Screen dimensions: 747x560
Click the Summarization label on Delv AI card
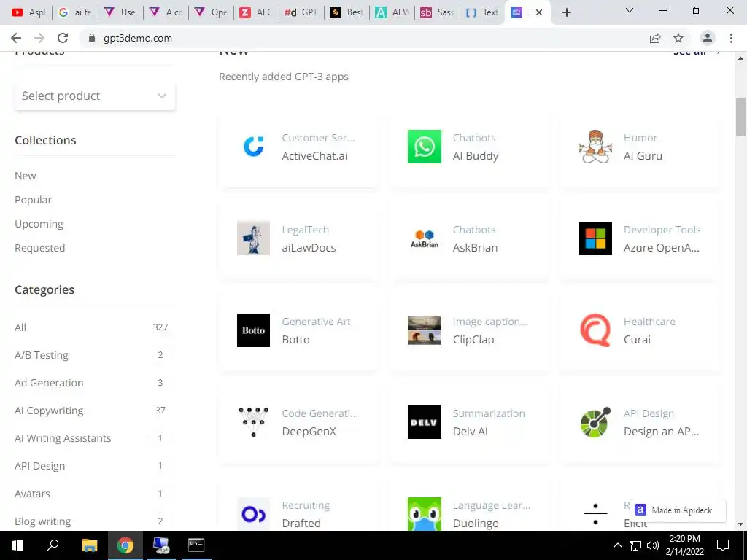[x=489, y=413]
